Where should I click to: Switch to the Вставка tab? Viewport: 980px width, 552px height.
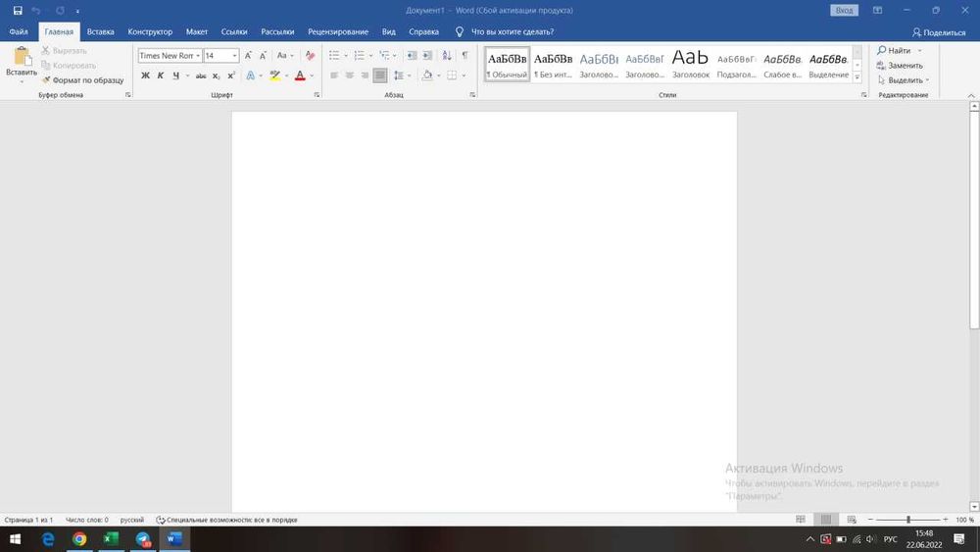pos(101,32)
